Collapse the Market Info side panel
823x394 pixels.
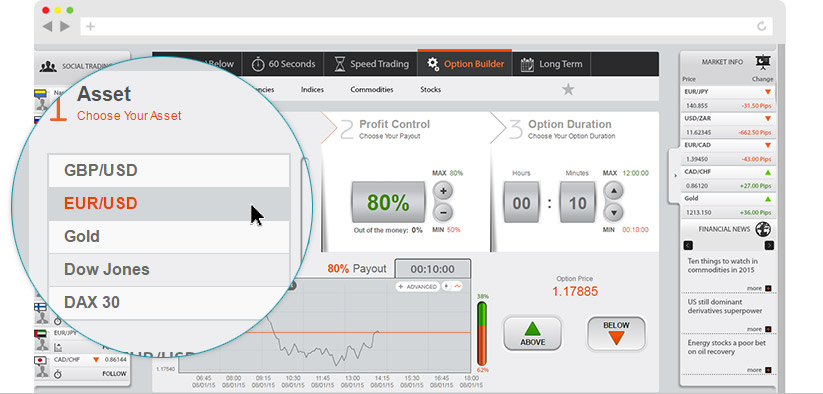click(675, 176)
